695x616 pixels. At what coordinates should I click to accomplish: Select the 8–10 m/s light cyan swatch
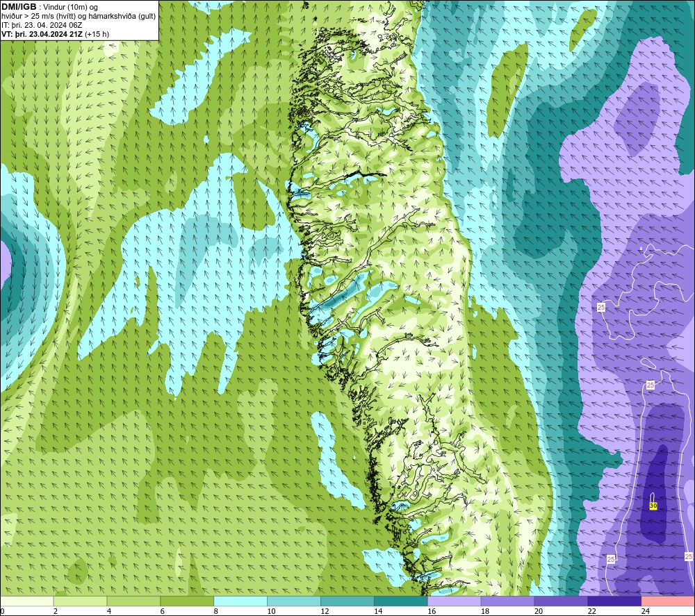(240, 601)
